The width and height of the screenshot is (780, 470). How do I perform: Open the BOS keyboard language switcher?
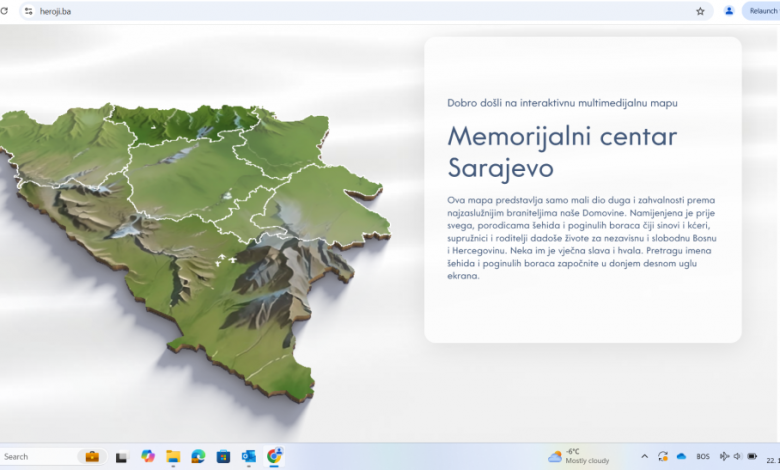click(703, 456)
